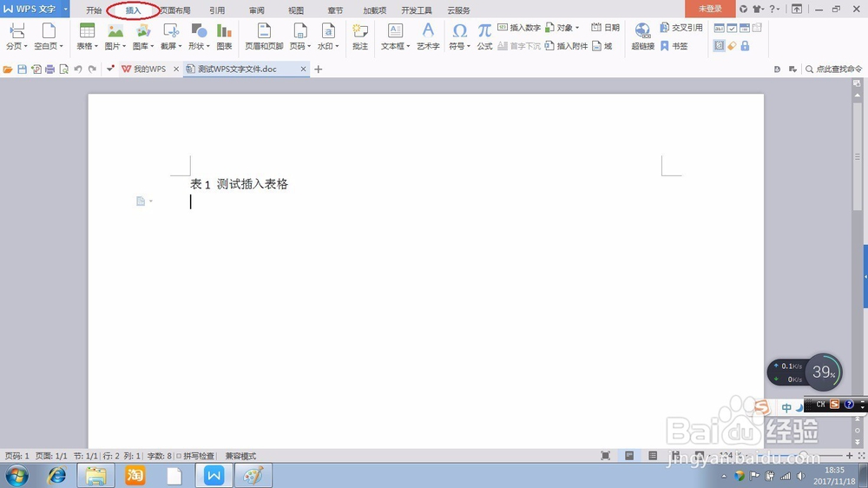Image resolution: width=868 pixels, height=488 pixels.
Task: Expand the 符号 dropdown arrow
Action: [x=469, y=47]
